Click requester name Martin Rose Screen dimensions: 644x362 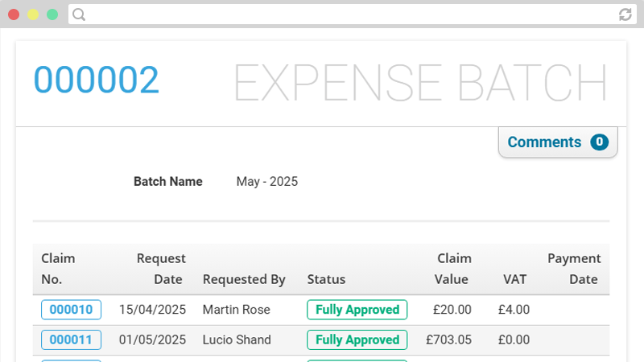click(236, 310)
